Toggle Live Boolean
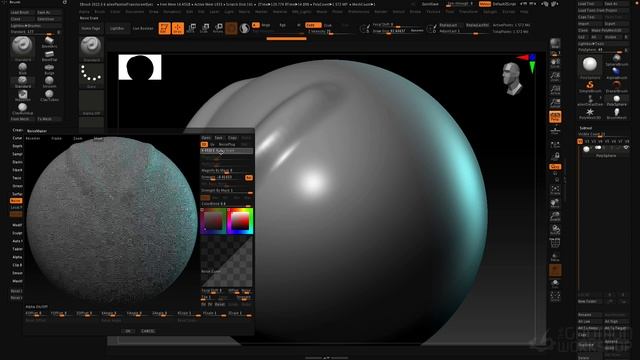The height and width of the screenshot is (360, 640). (x=143, y=29)
